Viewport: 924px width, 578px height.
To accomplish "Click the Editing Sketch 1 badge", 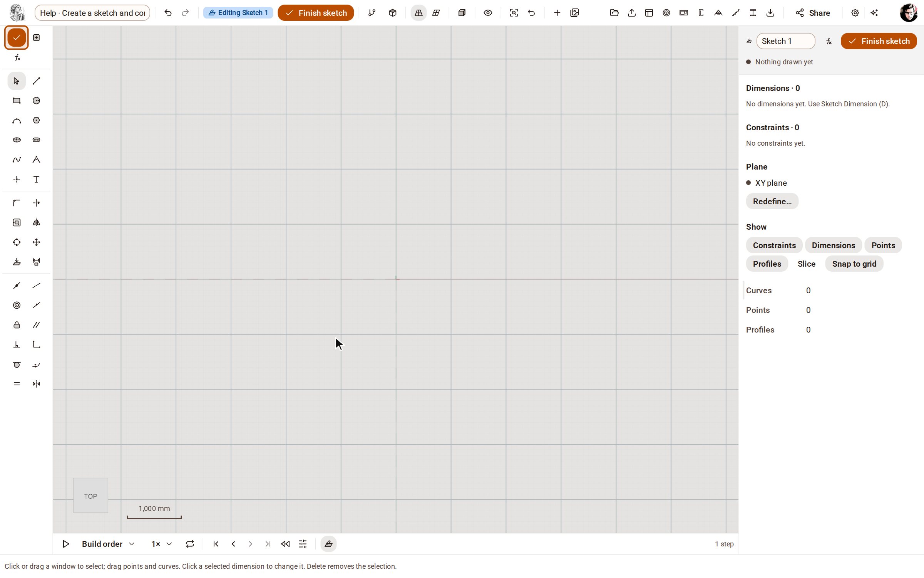I will (238, 13).
